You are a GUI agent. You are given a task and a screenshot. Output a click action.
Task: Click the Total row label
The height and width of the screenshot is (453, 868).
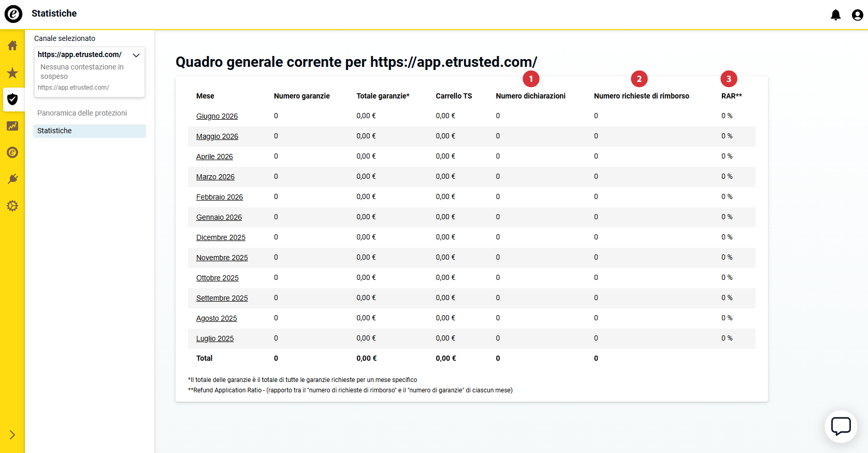204,358
